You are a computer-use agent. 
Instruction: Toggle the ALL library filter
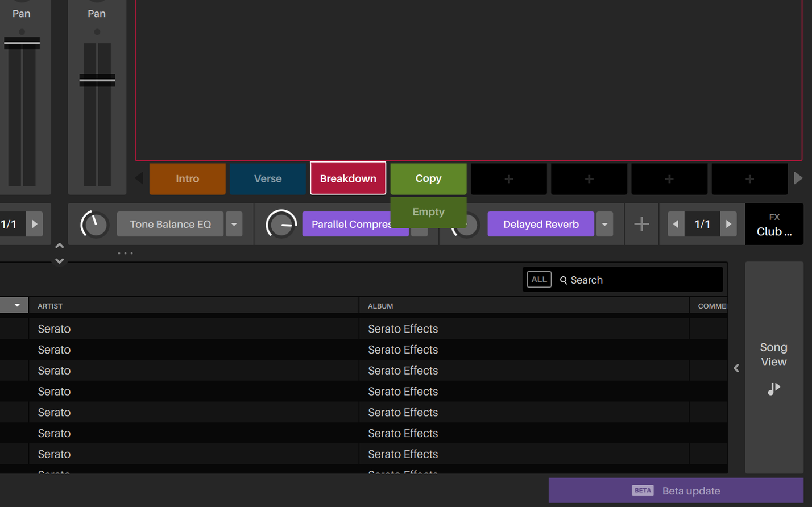[x=538, y=279]
